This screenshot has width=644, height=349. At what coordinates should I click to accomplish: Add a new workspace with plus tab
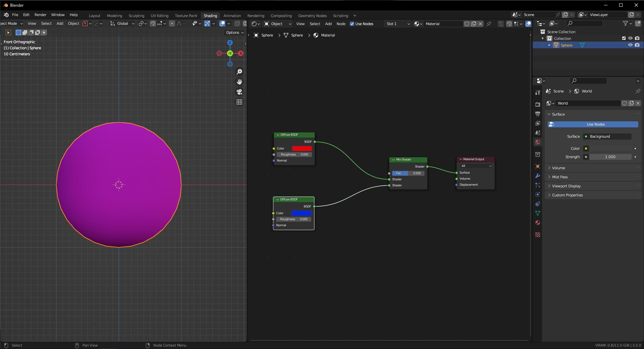point(355,16)
